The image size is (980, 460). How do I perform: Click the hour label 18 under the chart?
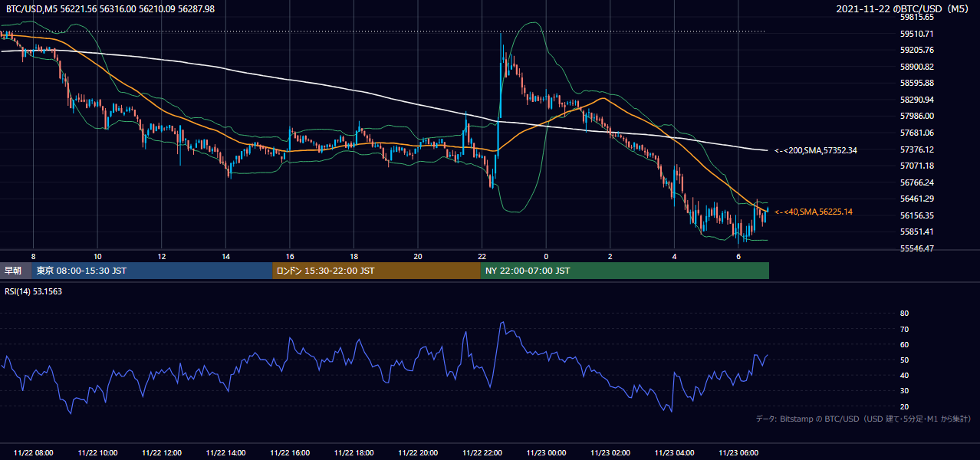[354, 256]
